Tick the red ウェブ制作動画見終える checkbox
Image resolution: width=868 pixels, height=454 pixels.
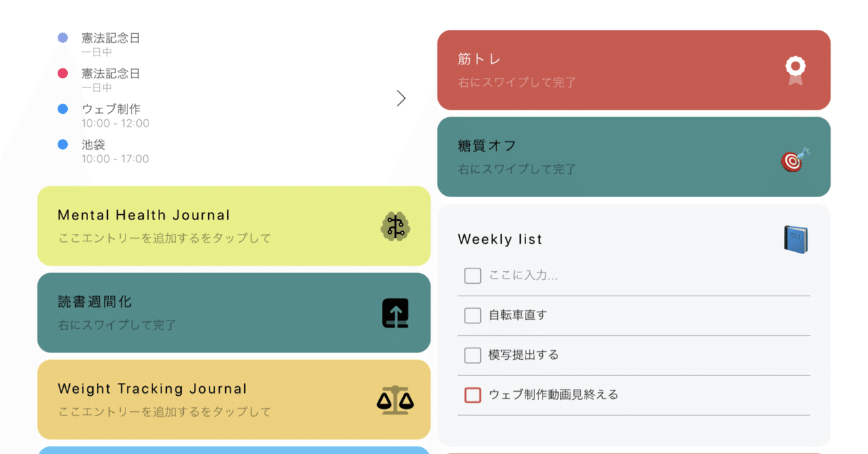[x=473, y=394]
